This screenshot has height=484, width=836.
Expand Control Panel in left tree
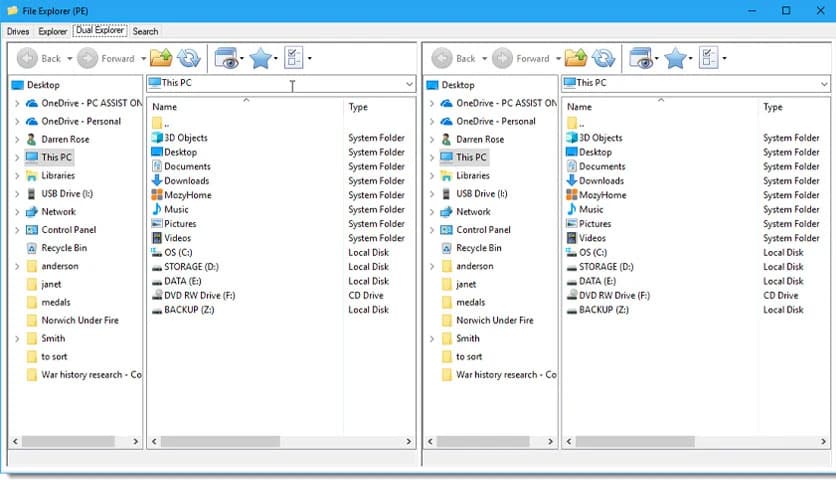click(x=17, y=230)
